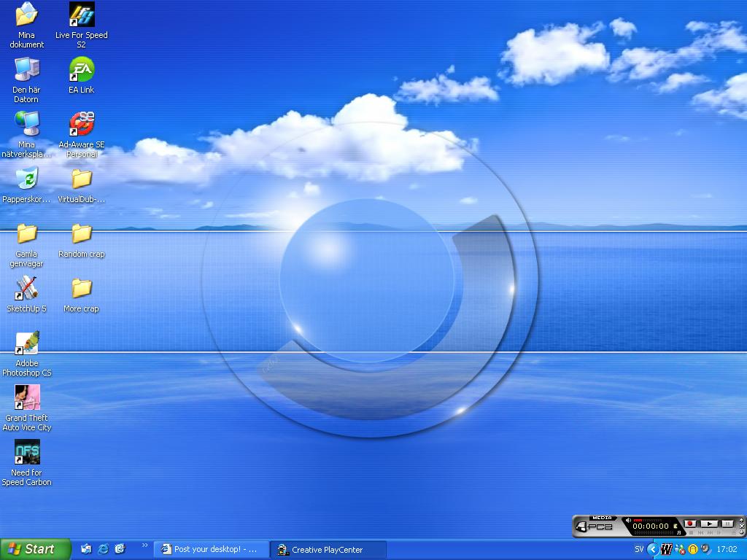Click next track in PC2 media player
The height and width of the screenshot is (560, 747).
(709, 533)
